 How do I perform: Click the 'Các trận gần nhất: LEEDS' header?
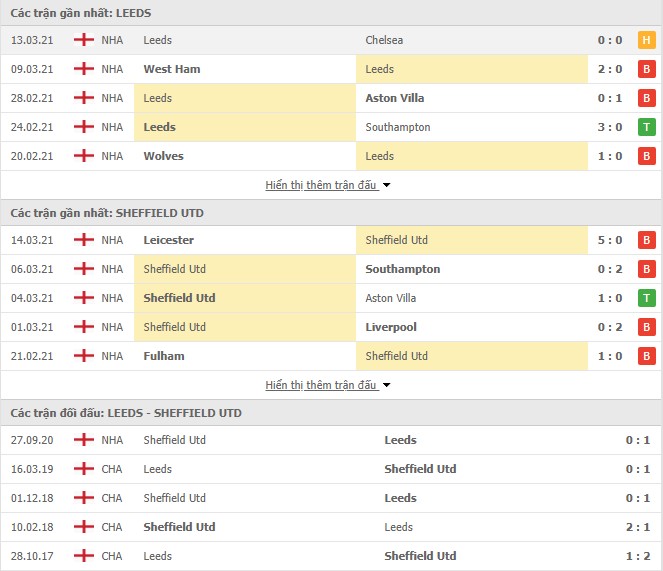click(x=81, y=13)
